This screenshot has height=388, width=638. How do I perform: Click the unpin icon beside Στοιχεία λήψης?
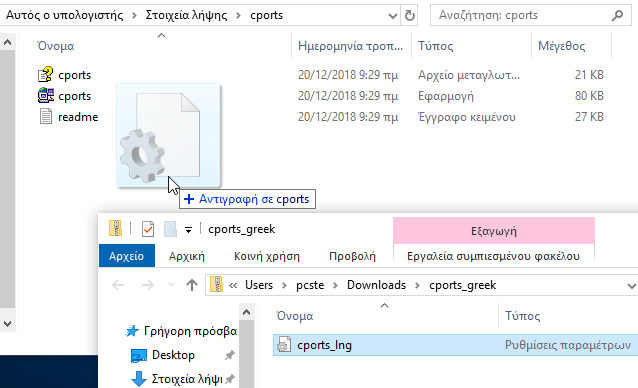click(229, 379)
